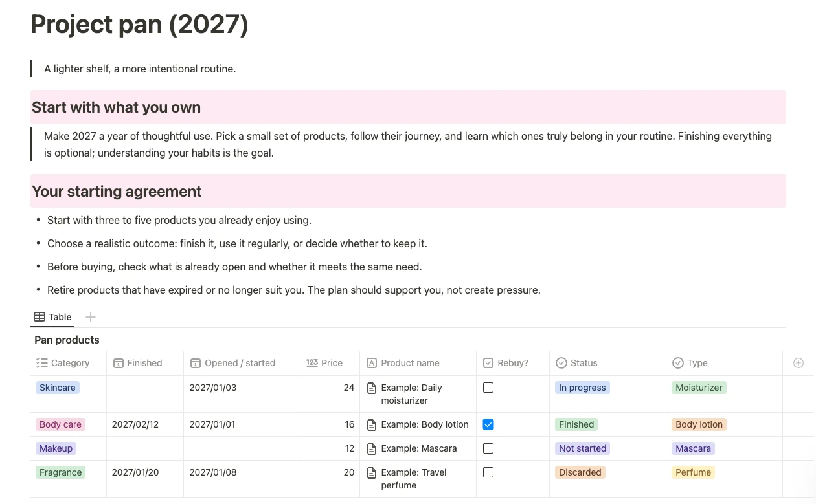Change the Finished status tag
This screenshot has width=816, height=504.
point(576,424)
